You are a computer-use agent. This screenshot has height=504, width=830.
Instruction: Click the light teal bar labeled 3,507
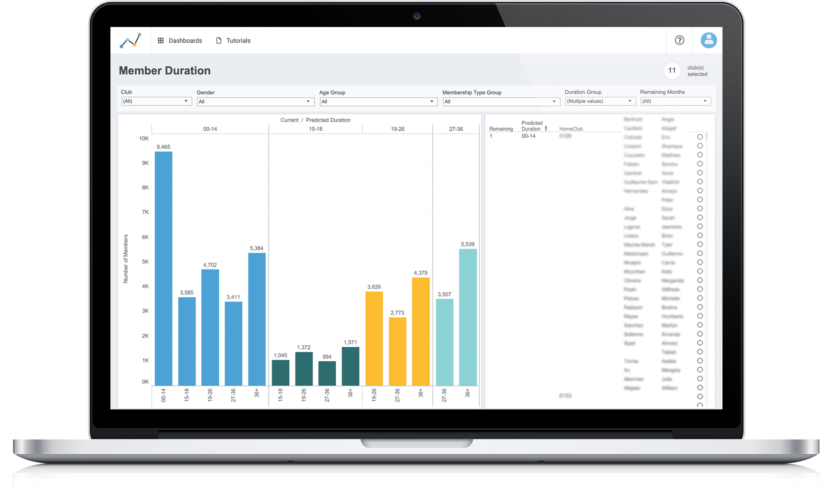(444, 343)
